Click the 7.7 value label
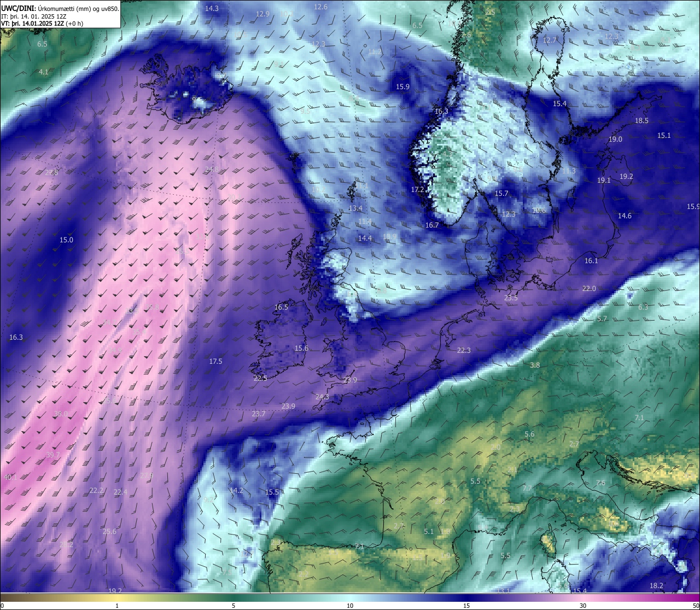 point(527,488)
